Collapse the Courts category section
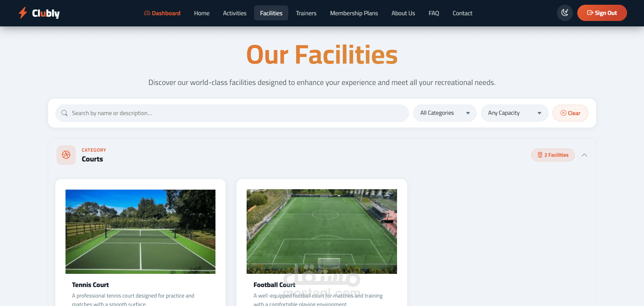The width and height of the screenshot is (644, 306). tap(584, 155)
